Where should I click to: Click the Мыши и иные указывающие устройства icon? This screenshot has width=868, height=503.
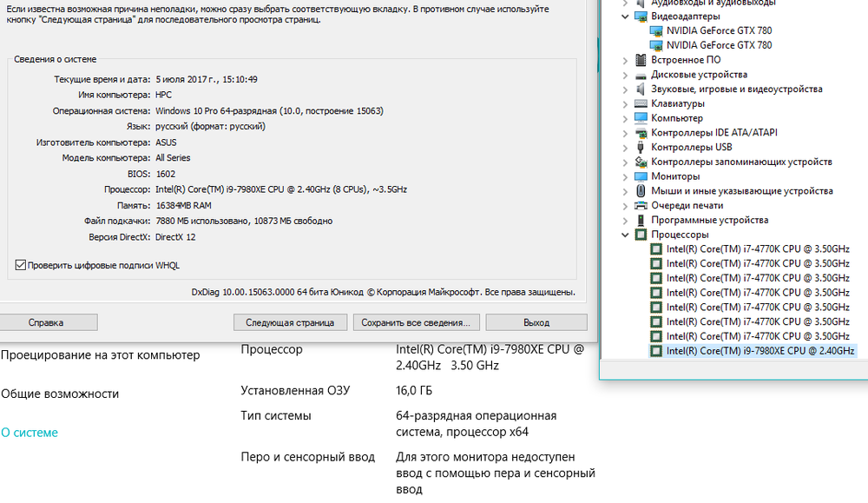641,191
